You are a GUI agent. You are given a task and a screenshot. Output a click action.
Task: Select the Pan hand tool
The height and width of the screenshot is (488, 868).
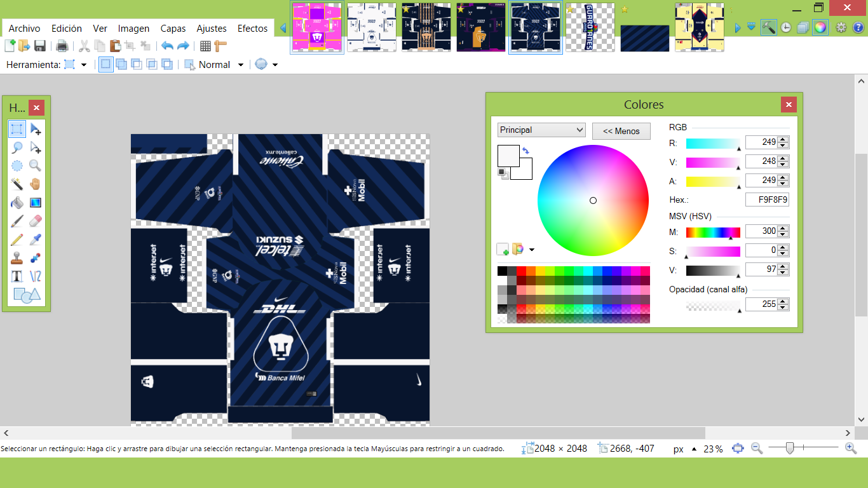tap(36, 184)
